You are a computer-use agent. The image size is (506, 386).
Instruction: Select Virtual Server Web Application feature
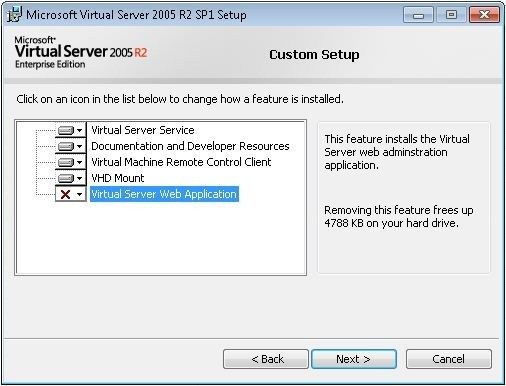click(x=164, y=194)
